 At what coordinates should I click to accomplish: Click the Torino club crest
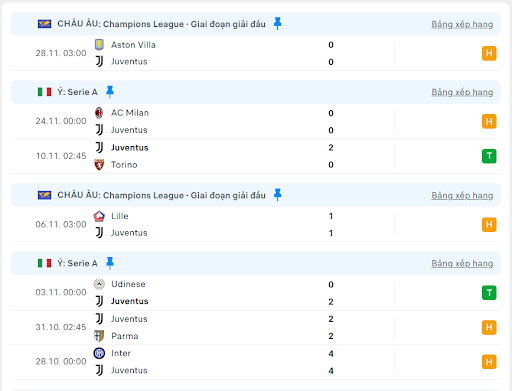coord(99,165)
